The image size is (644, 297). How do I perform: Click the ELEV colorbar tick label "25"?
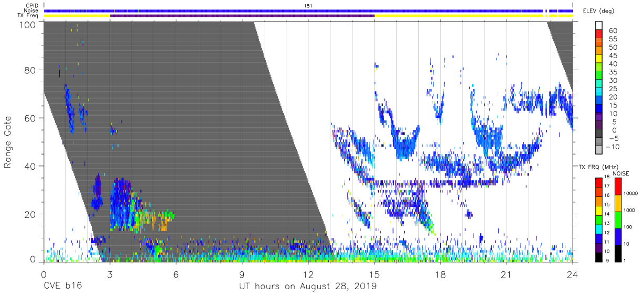pos(613,89)
